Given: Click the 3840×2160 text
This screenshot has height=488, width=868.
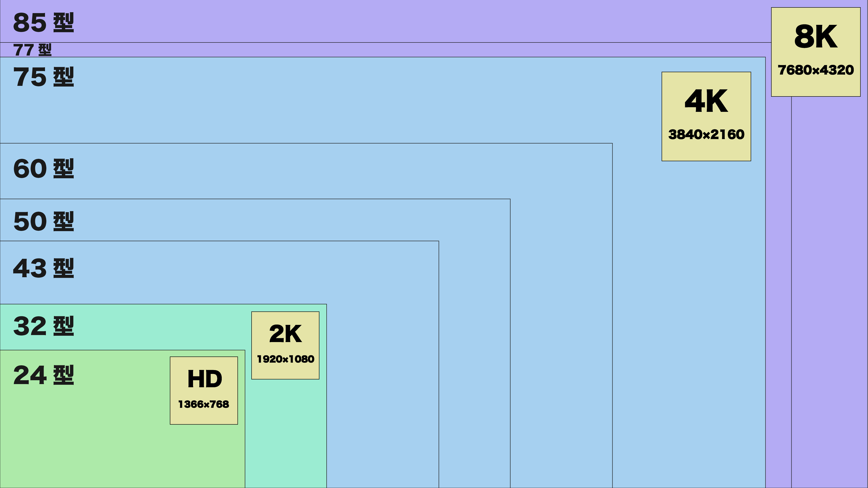Looking at the screenshot, I should [706, 134].
